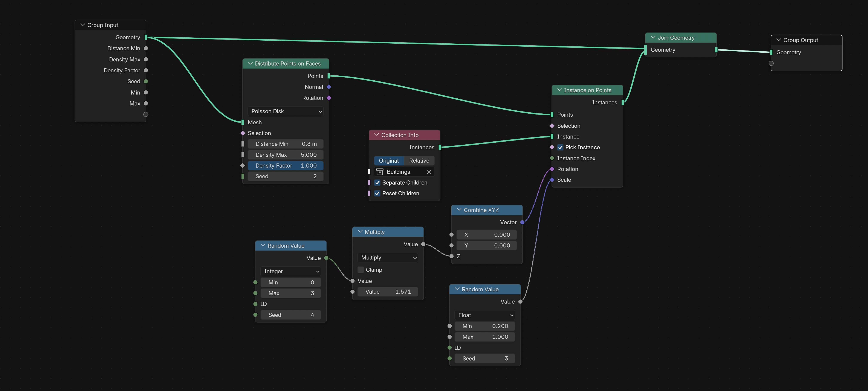868x391 pixels.
Task: Click Join Geometry output socket
Action: (x=716, y=50)
